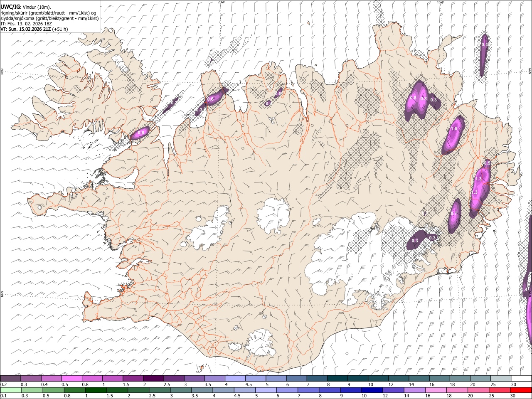
Task: Click the 'rigning/skúrir' legend description line
Action: point(48,13)
